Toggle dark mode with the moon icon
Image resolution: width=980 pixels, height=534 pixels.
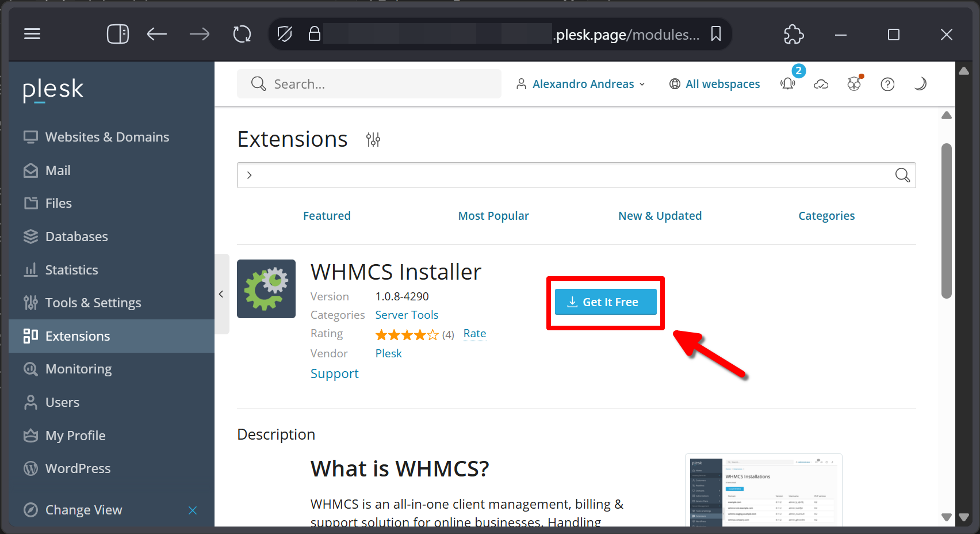click(x=920, y=84)
